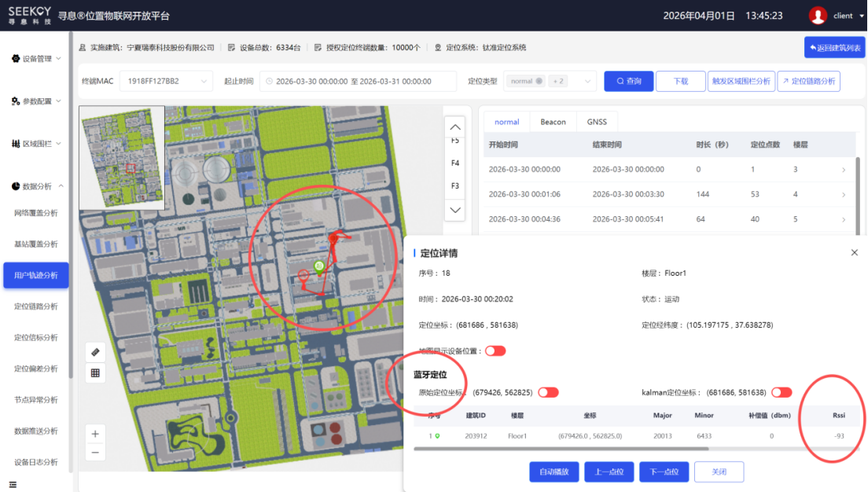Screen dimensions: 868x492
Task: Open 网络覆盖分析 page
Action: [x=36, y=213]
